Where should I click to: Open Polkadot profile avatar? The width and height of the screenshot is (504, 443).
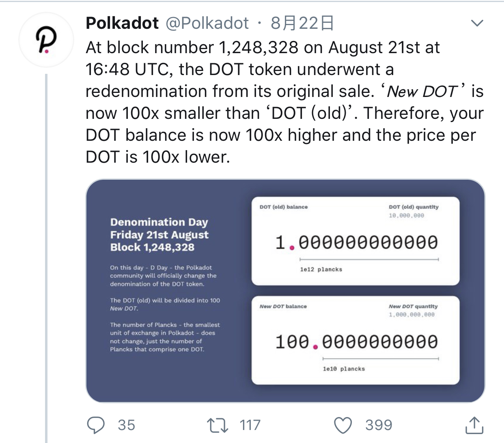click(x=46, y=40)
